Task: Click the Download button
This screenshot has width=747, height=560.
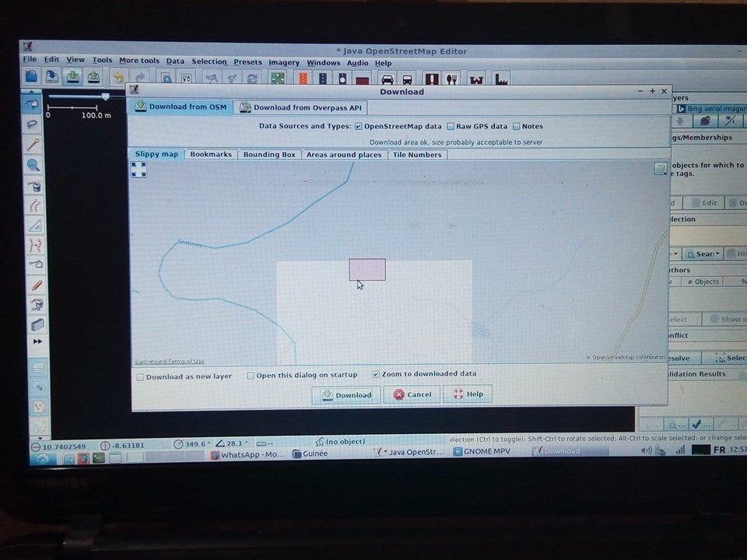Action: click(345, 395)
